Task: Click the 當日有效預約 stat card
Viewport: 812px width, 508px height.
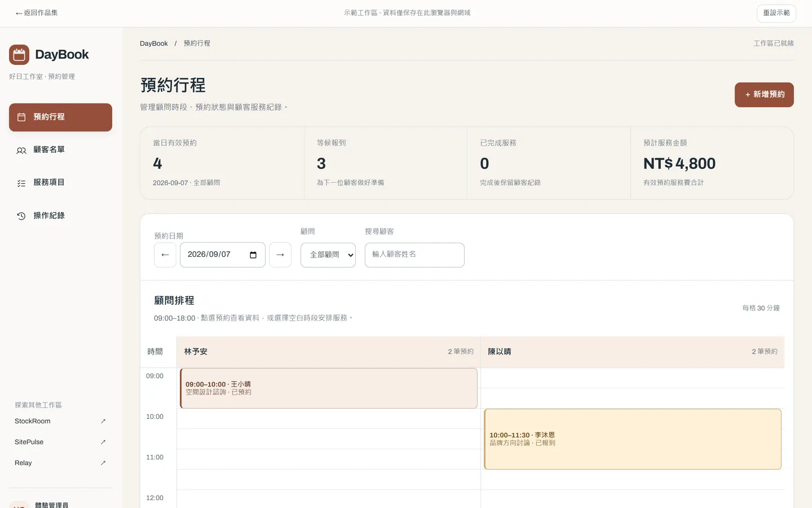Action: (222, 163)
